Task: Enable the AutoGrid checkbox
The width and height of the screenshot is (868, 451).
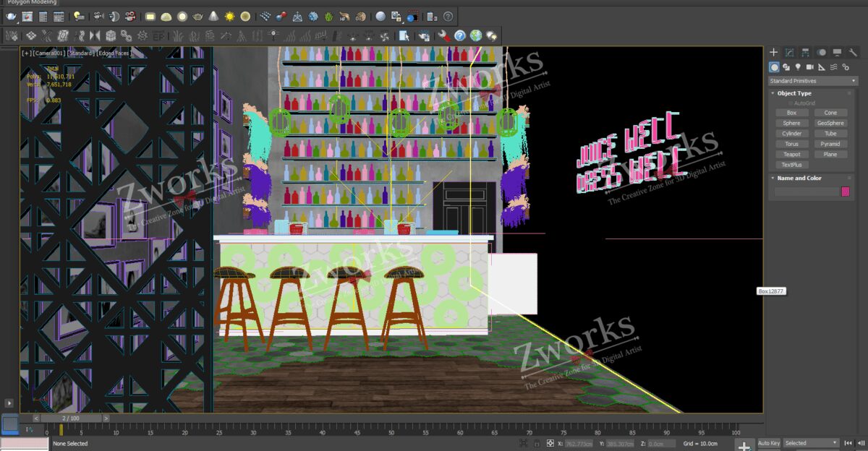Action: [791, 103]
